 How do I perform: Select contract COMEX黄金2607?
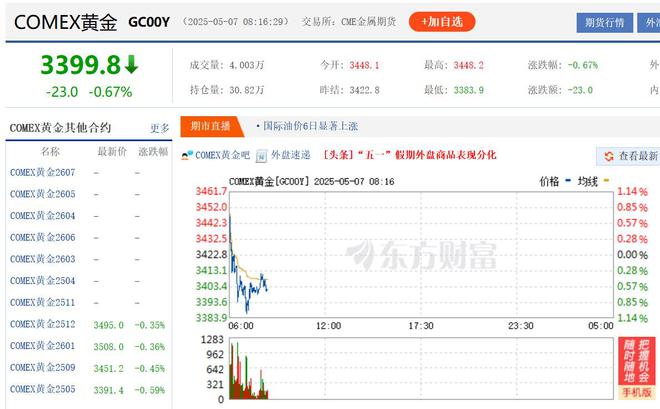(43, 173)
